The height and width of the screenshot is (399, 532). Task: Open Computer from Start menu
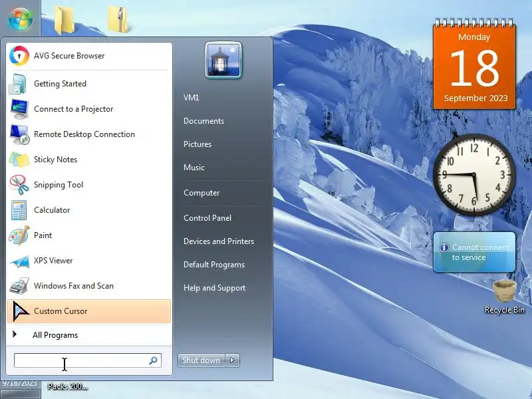click(x=201, y=193)
